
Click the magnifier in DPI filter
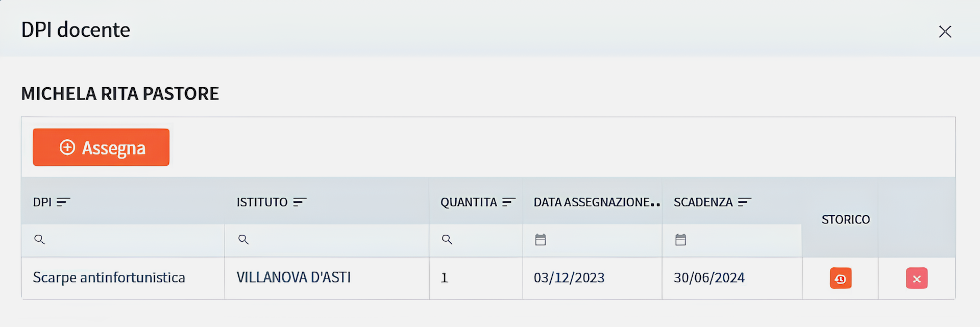39,239
